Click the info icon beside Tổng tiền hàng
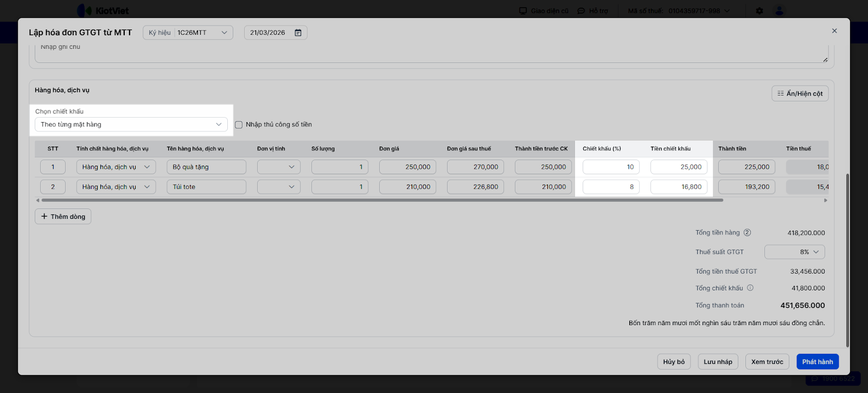The height and width of the screenshot is (393, 868). [747, 232]
